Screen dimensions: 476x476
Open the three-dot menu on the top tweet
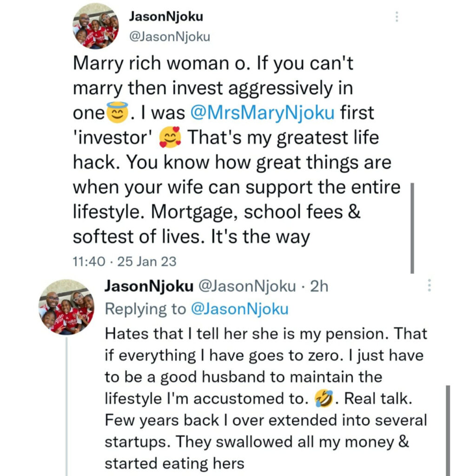(397, 17)
